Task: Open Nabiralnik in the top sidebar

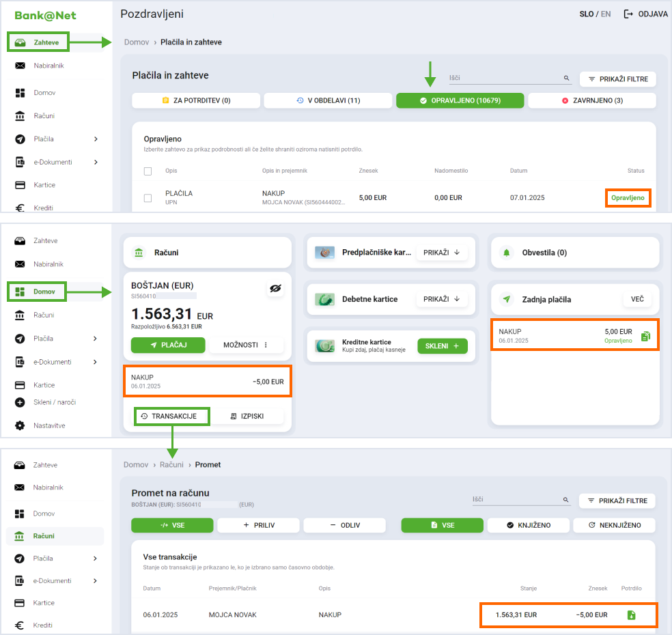Action: 20,66
